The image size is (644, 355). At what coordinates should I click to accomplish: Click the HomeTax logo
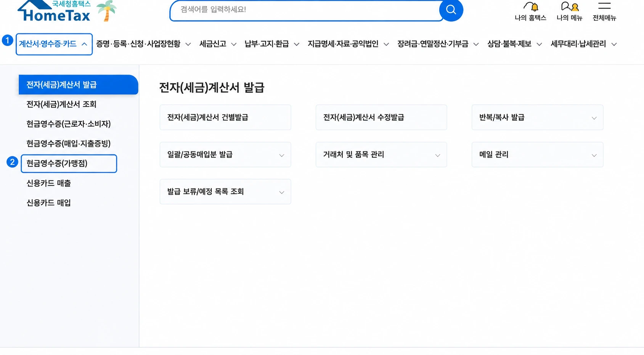coord(54,11)
